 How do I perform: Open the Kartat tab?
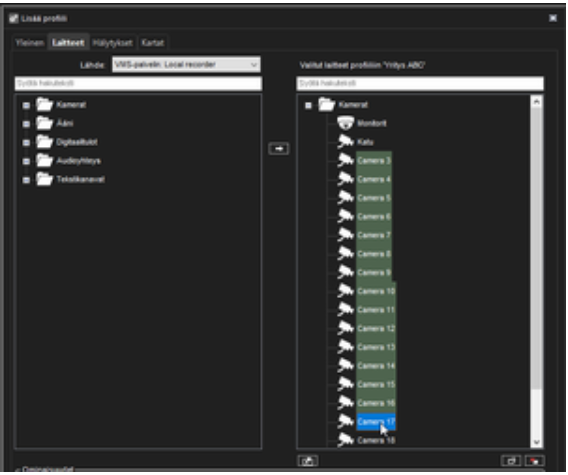153,43
